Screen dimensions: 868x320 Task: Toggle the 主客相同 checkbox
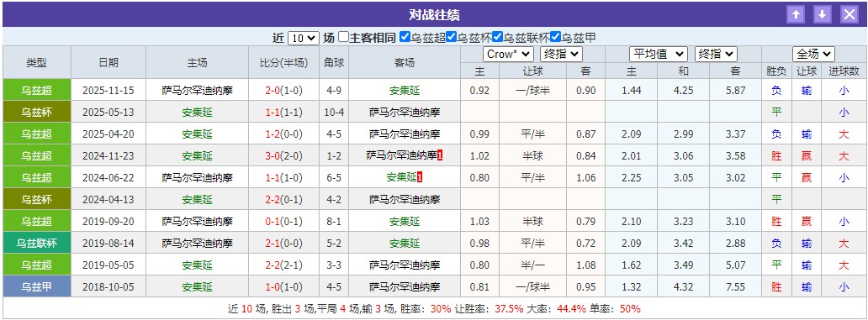(x=344, y=37)
